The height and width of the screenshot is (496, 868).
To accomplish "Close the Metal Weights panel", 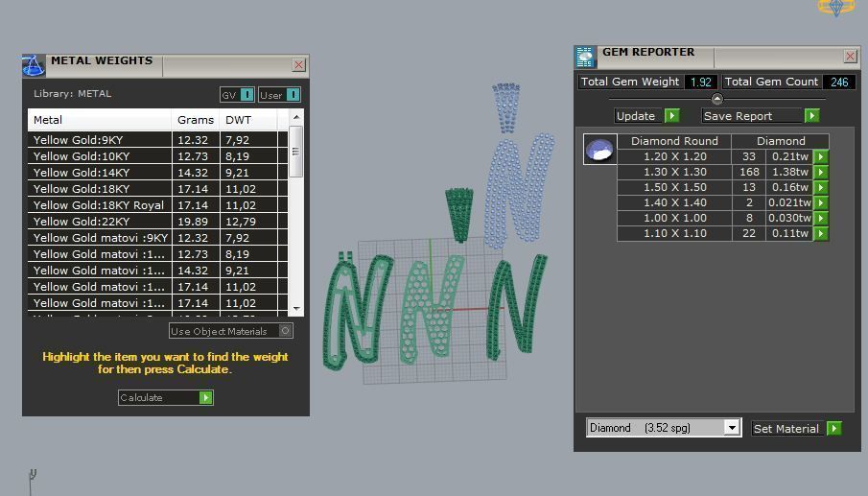I will 299,65.
